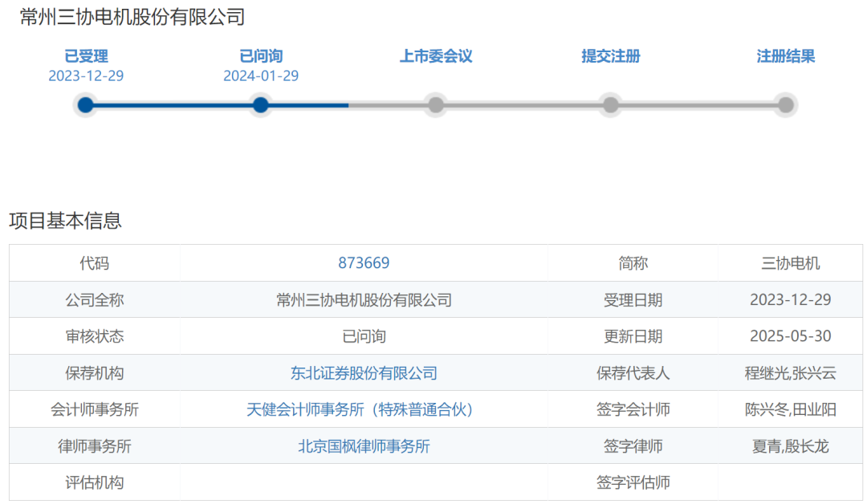Click the 已问询 stage label
The image size is (867, 504).
click(260, 56)
